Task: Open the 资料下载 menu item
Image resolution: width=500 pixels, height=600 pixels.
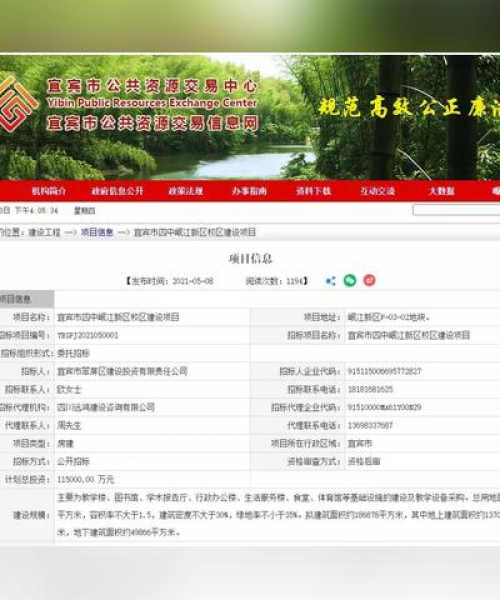Action: (313, 191)
